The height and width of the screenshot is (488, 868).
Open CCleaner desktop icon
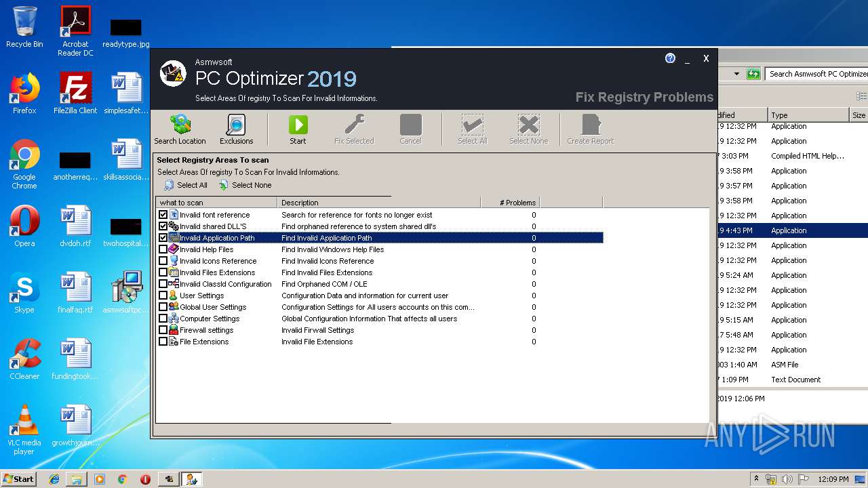pyautogui.click(x=24, y=359)
